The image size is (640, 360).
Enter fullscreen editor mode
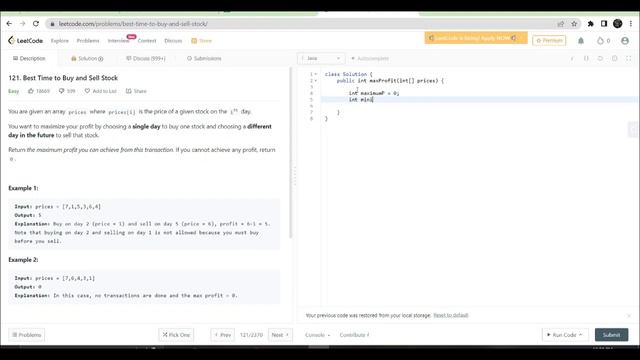click(629, 58)
